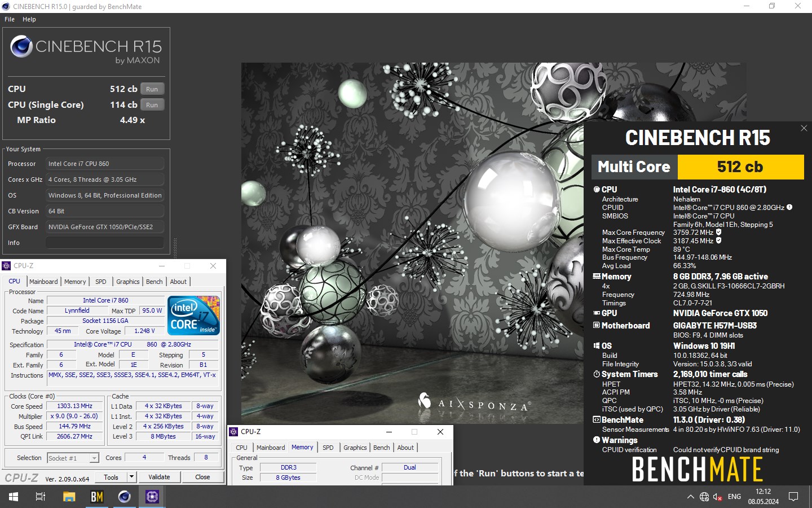Click the Validate button in CPU-Z
812x508 pixels.
[159, 477]
